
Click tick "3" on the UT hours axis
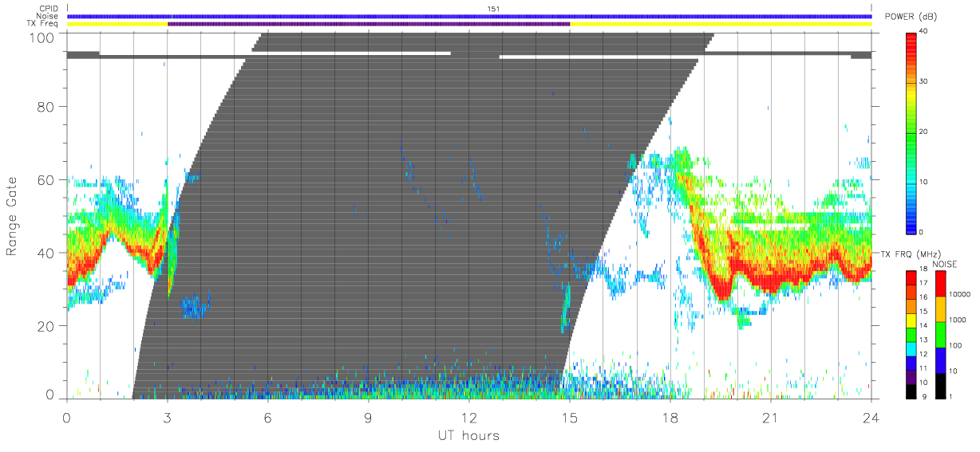pos(167,417)
